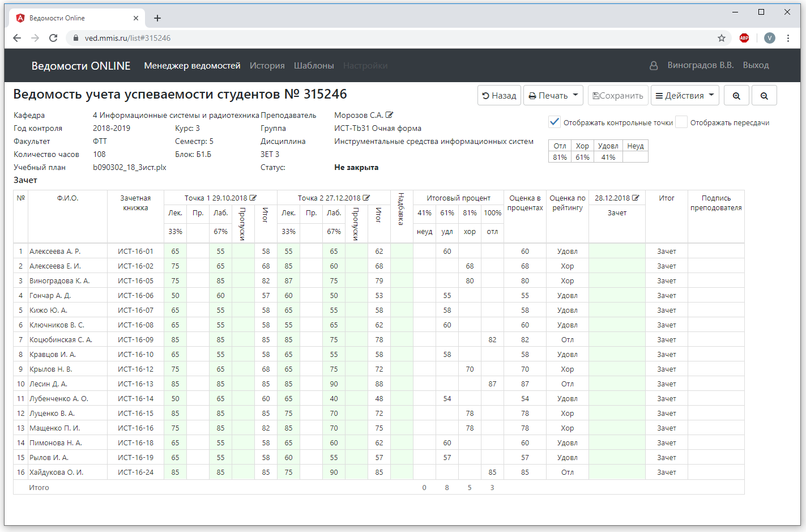Open the ABP extension icon
This screenshot has width=806, height=532.
744,38
